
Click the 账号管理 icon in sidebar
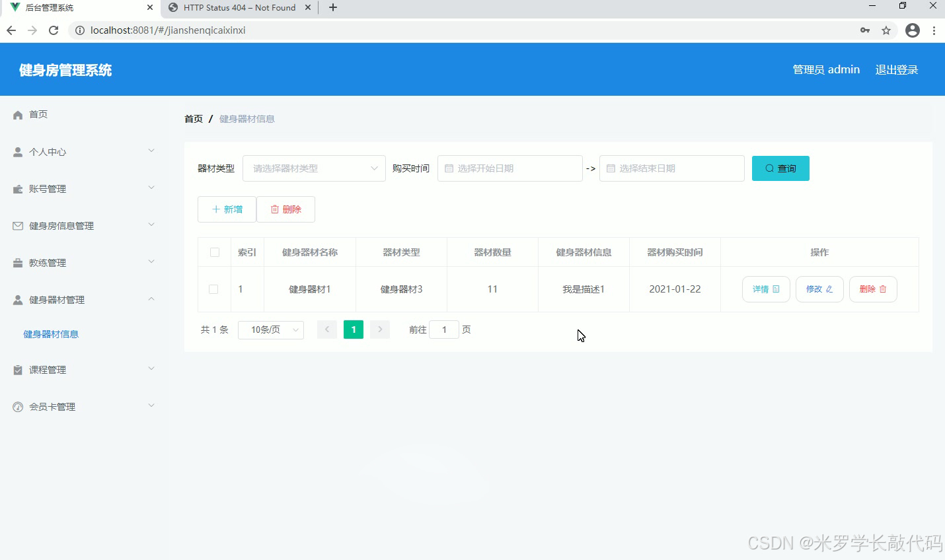[x=17, y=188]
